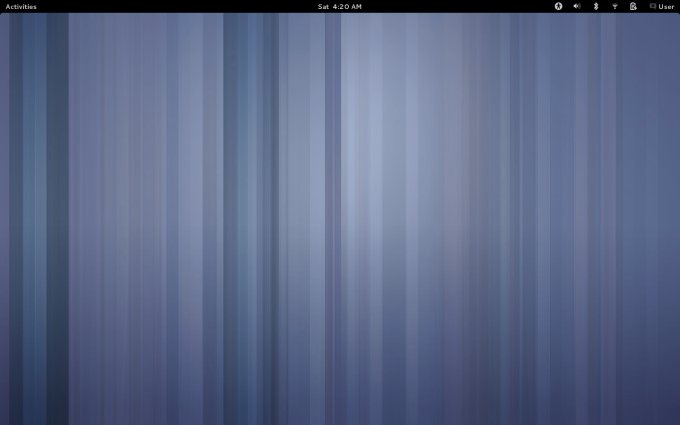Open the accessibility menu icon
This screenshot has height=425, width=680.
coord(559,6)
